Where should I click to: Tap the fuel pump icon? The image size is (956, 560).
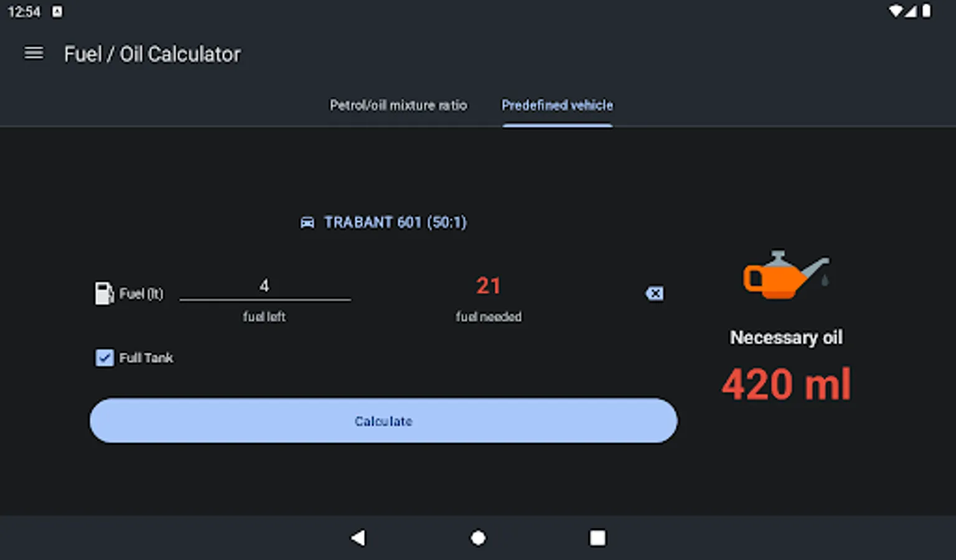(103, 293)
